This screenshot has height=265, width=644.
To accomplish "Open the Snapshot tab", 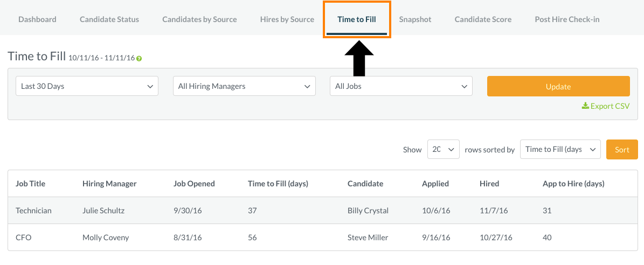I will click(x=416, y=19).
